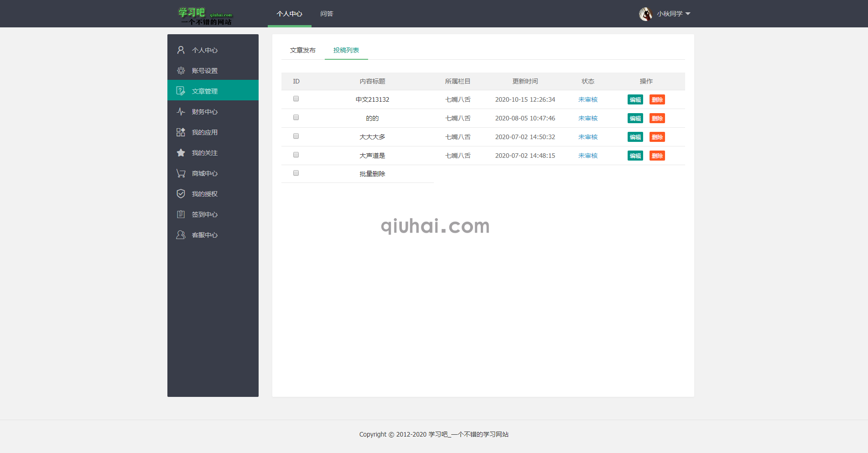The image size is (868, 453).
Task: Click the 我的授权 shield icon
Action: click(x=181, y=193)
